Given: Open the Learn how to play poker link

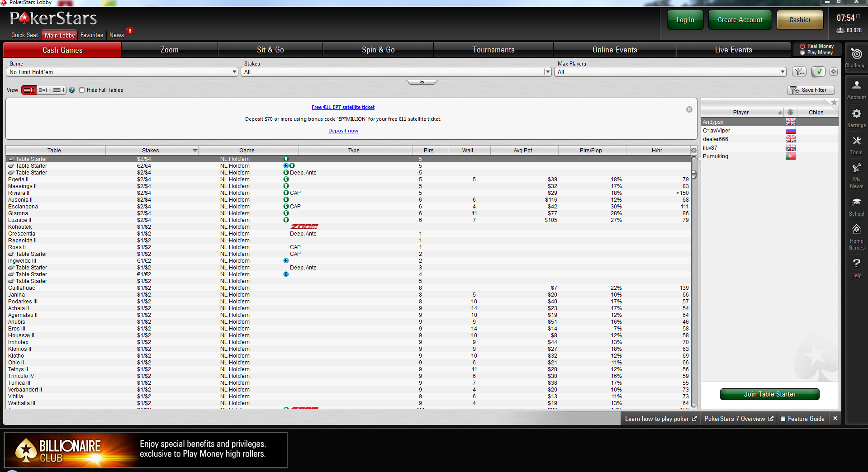Looking at the screenshot, I should 661,419.
